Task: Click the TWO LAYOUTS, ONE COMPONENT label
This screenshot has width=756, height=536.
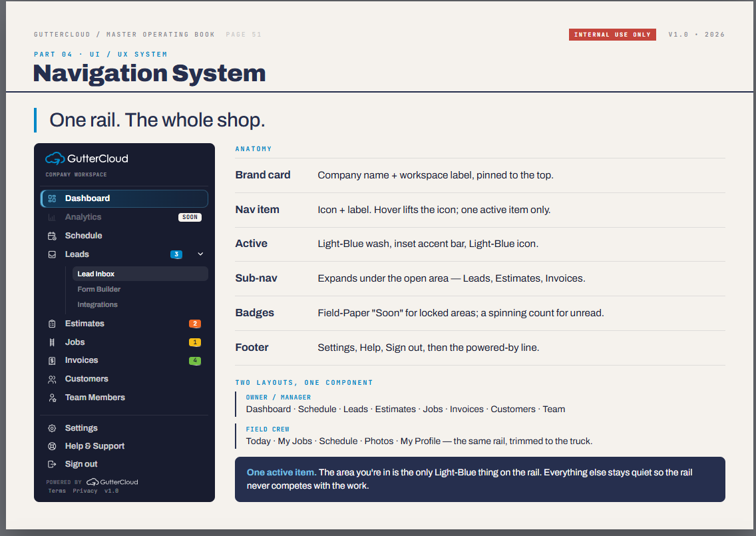Action: [x=304, y=383]
